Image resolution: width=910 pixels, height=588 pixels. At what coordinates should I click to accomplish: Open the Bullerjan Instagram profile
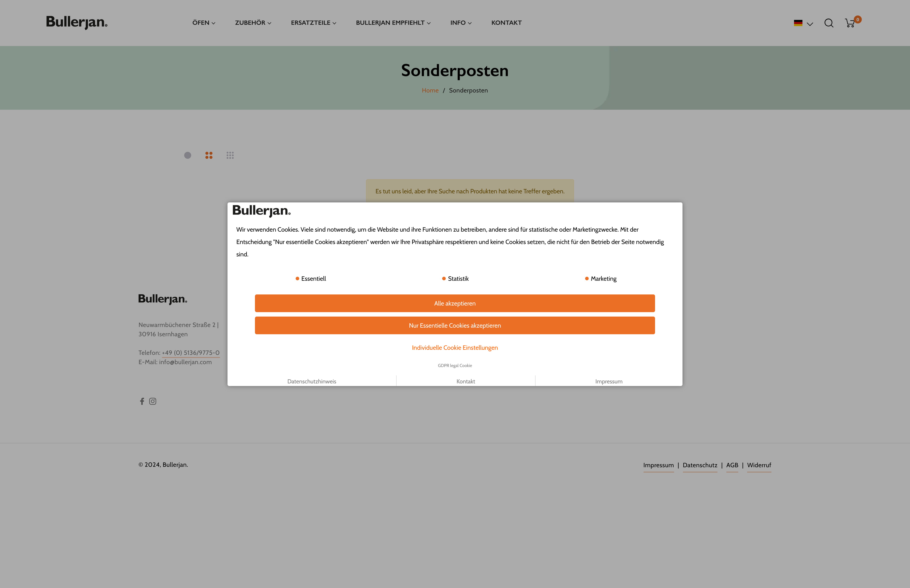tap(152, 401)
